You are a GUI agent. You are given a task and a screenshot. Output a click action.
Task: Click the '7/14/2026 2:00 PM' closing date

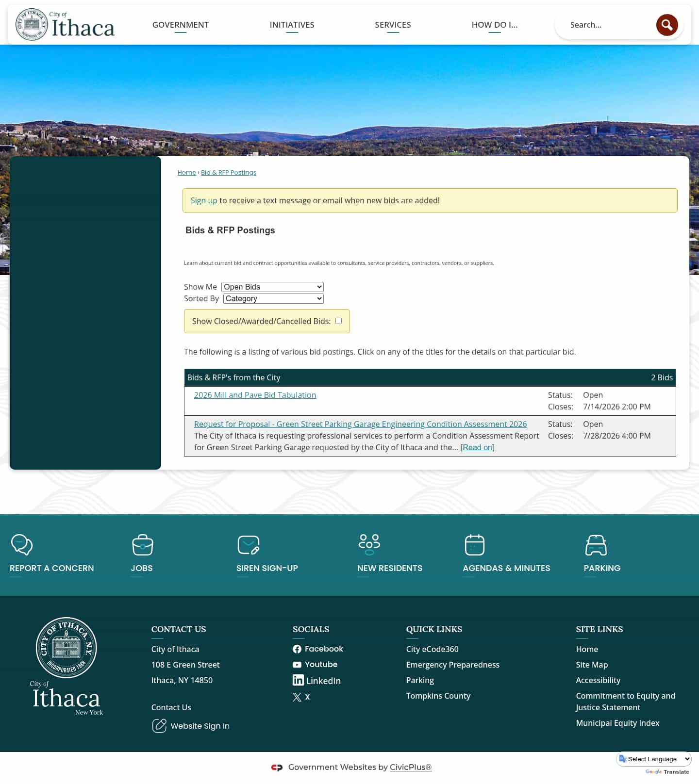(616, 407)
